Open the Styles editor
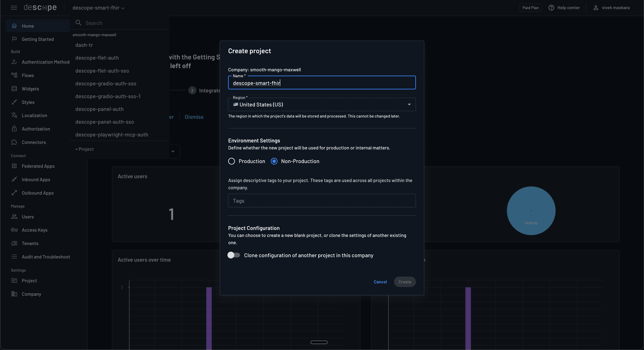 28,102
